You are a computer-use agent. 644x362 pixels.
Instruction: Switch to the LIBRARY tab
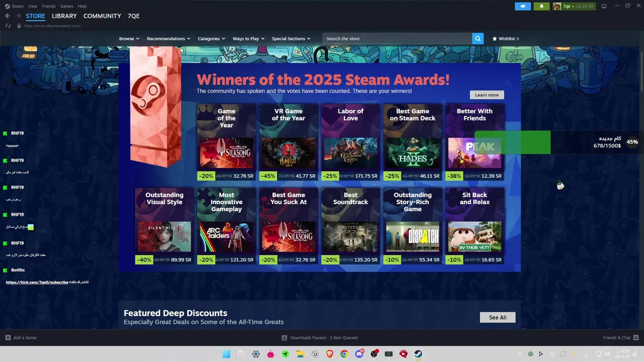click(64, 16)
